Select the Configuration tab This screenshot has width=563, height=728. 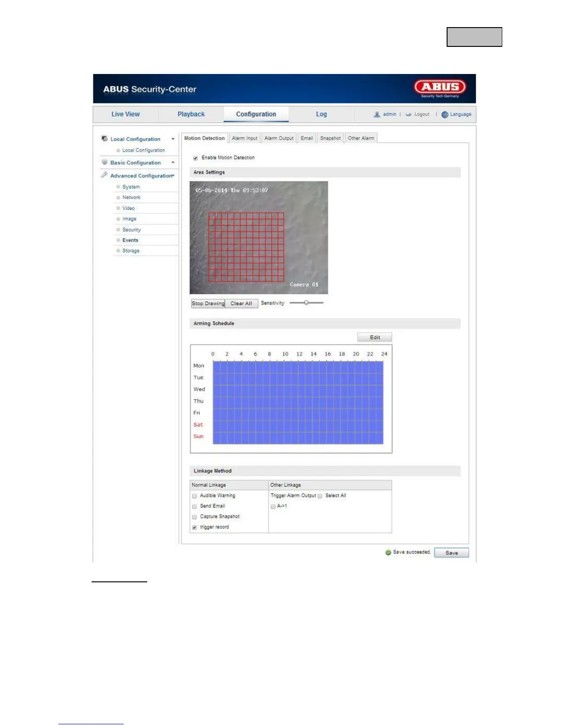(x=256, y=114)
